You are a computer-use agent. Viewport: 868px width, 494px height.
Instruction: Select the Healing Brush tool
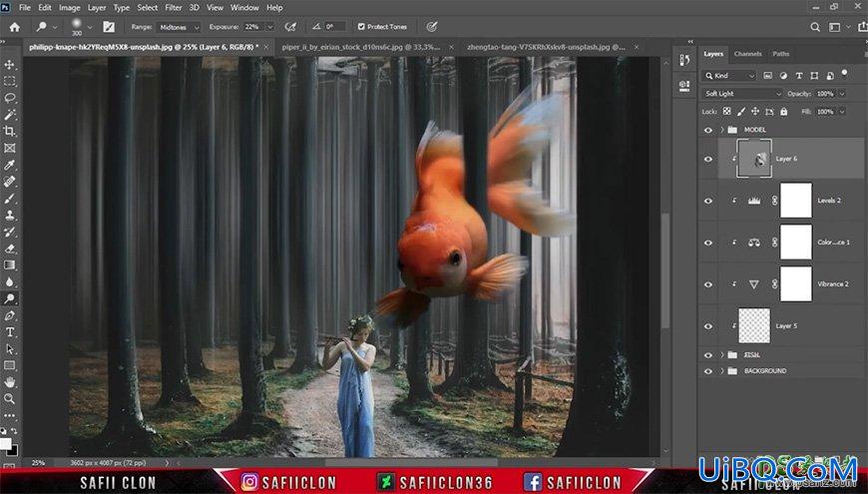tap(9, 182)
